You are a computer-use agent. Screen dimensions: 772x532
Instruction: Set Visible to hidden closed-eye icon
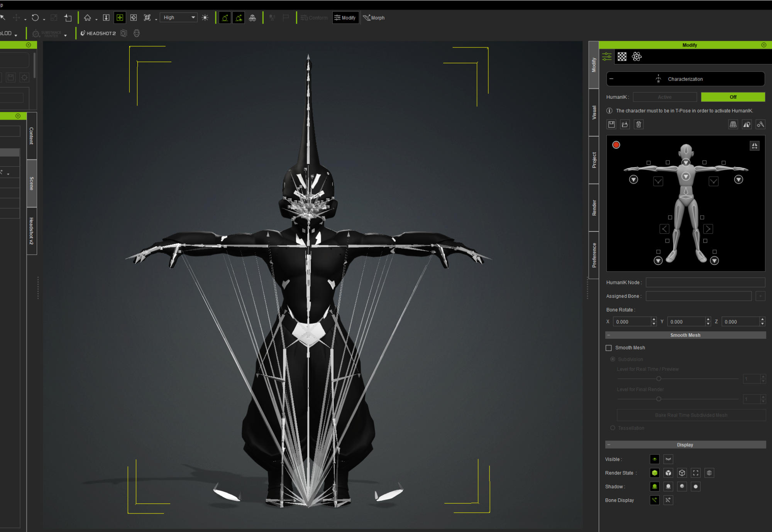(668, 459)
